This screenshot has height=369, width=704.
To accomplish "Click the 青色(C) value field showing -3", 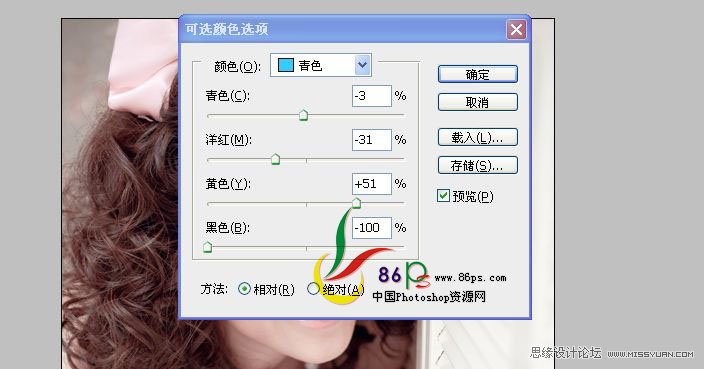I will pos(372,96).
